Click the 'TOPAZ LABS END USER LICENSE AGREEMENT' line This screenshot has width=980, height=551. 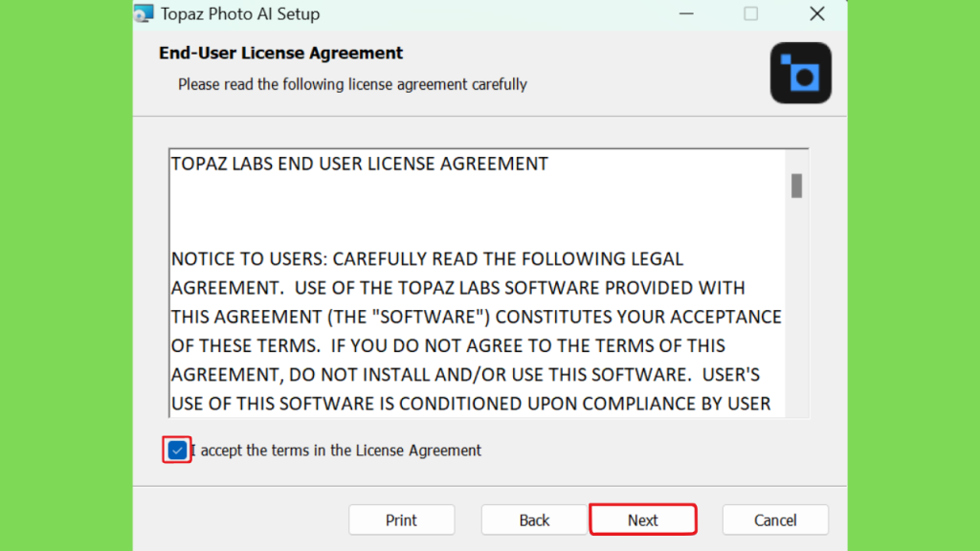tap(360, 164)
